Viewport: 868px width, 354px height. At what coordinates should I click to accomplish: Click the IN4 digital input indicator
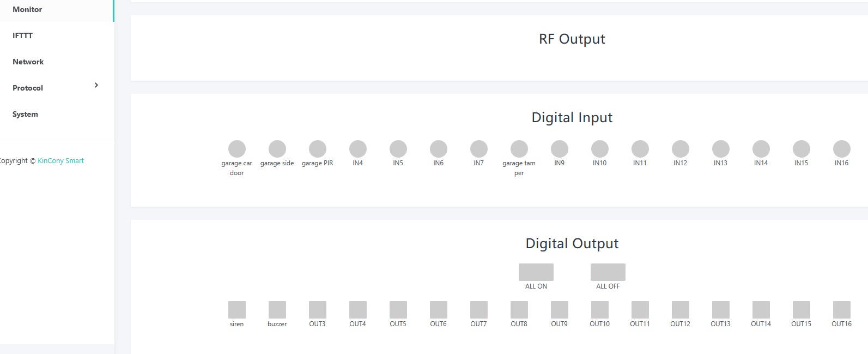click(x=357, y=149)
